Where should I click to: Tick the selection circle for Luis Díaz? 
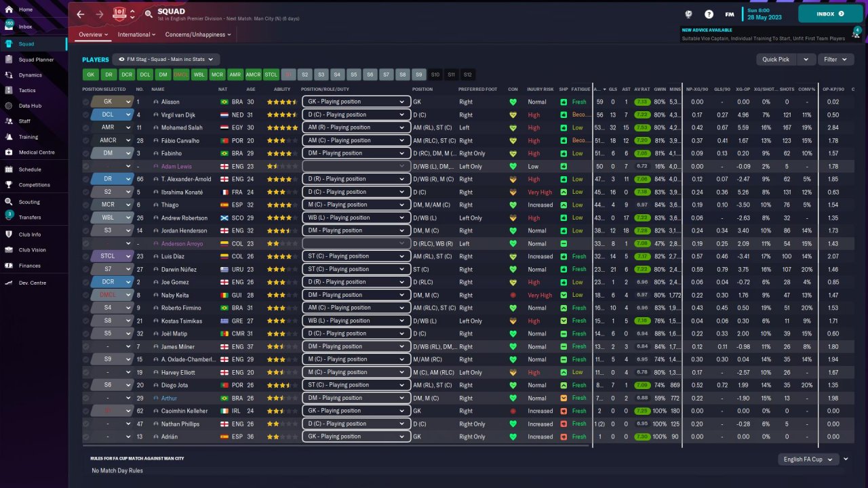point(86,256)
